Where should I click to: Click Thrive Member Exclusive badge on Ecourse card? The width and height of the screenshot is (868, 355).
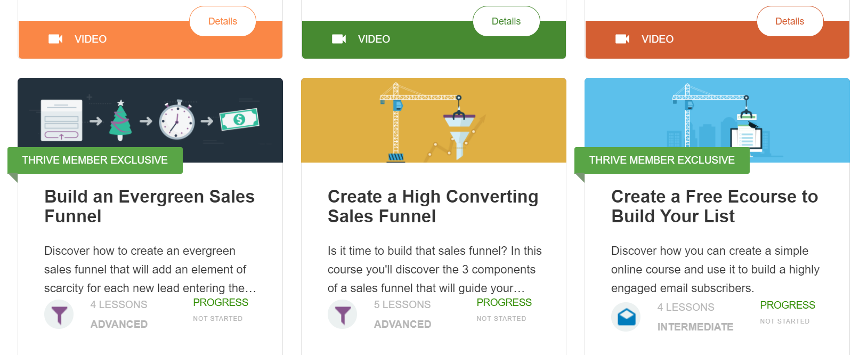point(662,160)
